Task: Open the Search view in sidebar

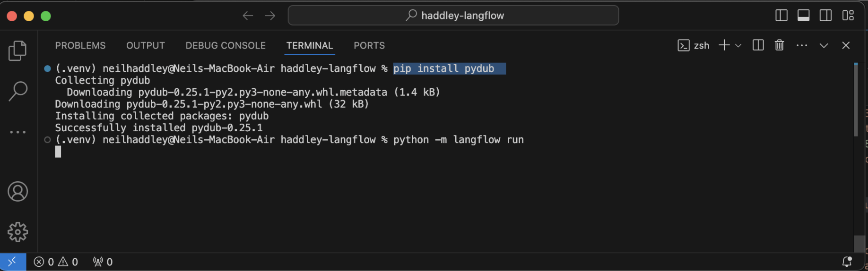Action: pyautogui.click(x=17, y=91)
